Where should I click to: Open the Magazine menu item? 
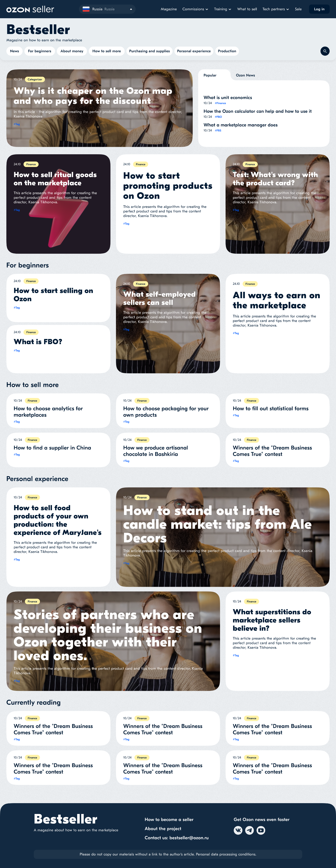pos(169,9)
